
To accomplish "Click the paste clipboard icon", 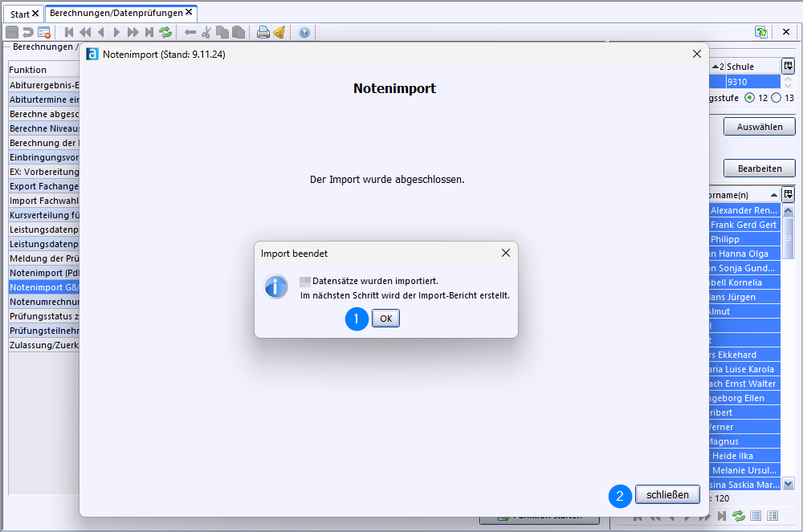I will point(238,32).
